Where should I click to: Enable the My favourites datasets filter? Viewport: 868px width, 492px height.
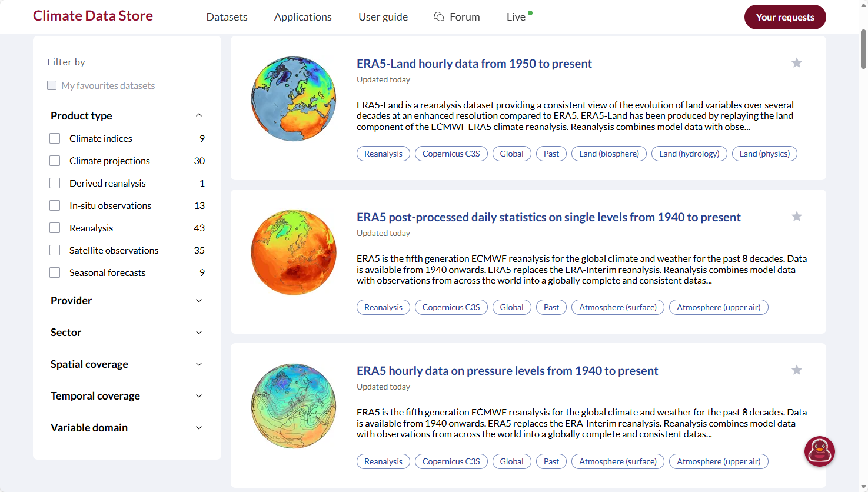52,85
